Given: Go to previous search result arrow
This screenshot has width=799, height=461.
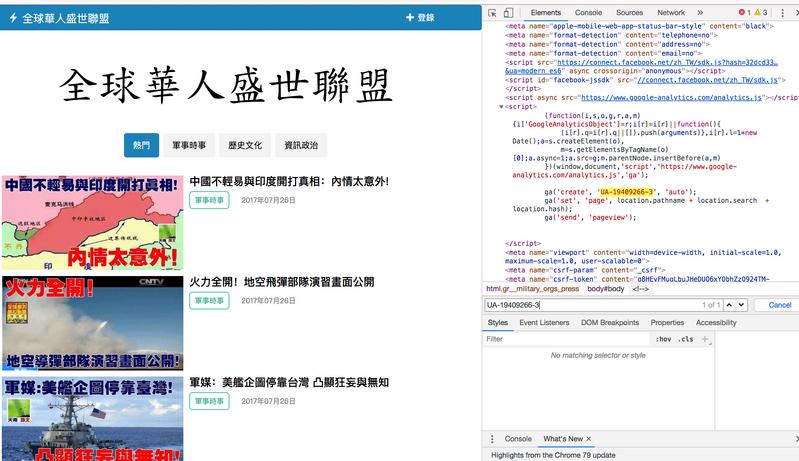Looking at the screenshot, I should click(729, 305).
